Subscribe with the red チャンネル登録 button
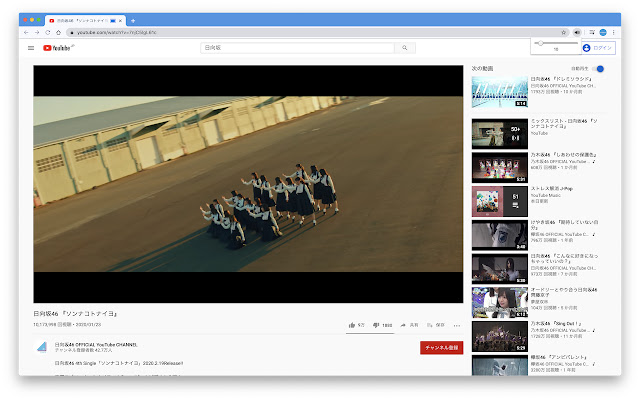 (x=441, y=348)
